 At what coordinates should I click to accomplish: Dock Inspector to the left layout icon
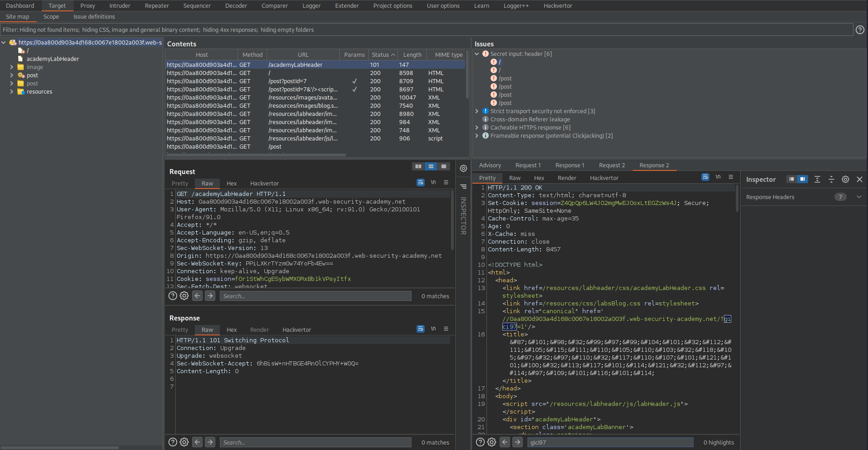click(792, 179)
